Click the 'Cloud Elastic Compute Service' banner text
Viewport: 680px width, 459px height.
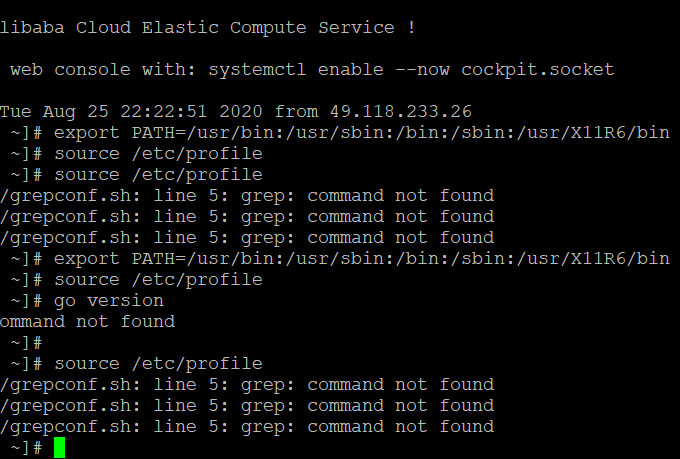235,28
